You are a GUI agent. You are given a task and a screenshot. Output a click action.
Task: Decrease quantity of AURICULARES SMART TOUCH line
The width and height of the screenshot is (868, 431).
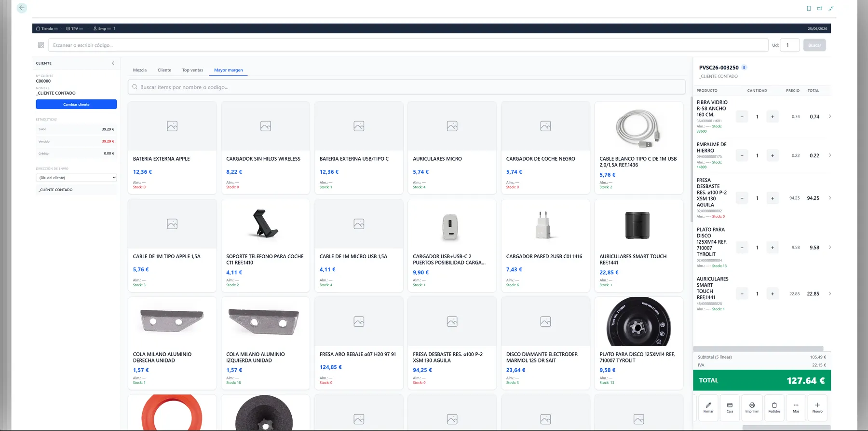(742, 293)
